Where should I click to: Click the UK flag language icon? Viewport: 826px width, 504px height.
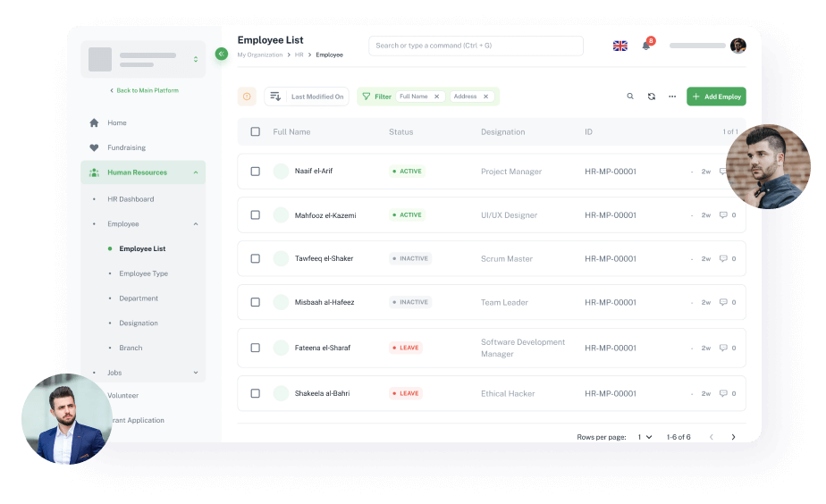pyautogui.click(x=619, y=46)
